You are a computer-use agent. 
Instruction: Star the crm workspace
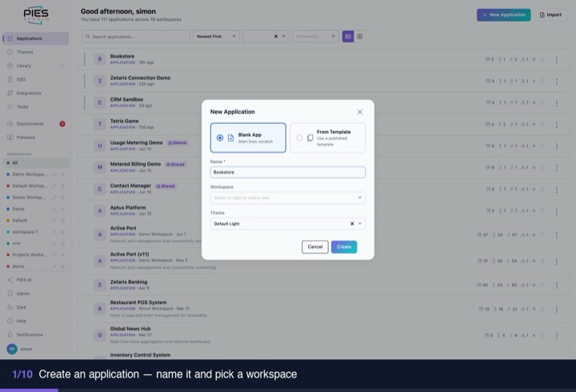pyautogui.click(x=63, y=243)
